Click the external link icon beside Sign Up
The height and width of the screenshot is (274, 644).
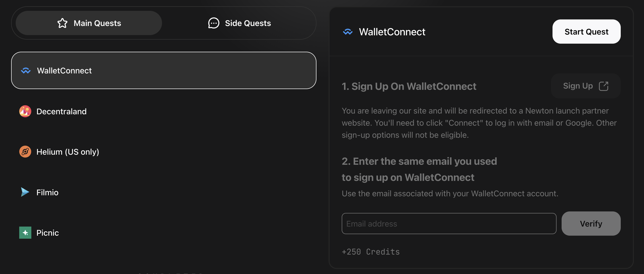point(604,86)
